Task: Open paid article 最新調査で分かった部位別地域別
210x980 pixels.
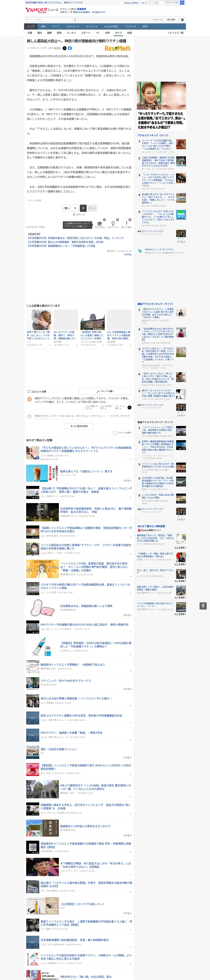Action: pos(156,538)
